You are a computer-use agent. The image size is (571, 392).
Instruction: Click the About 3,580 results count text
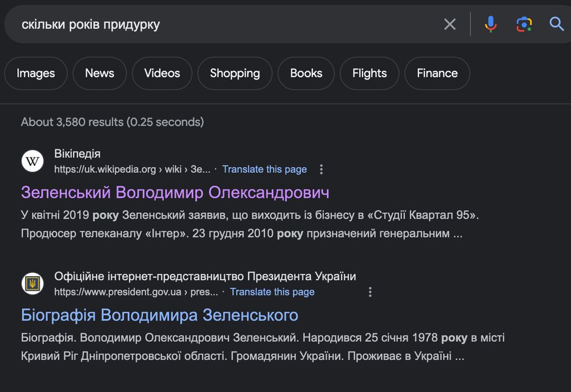112,122
